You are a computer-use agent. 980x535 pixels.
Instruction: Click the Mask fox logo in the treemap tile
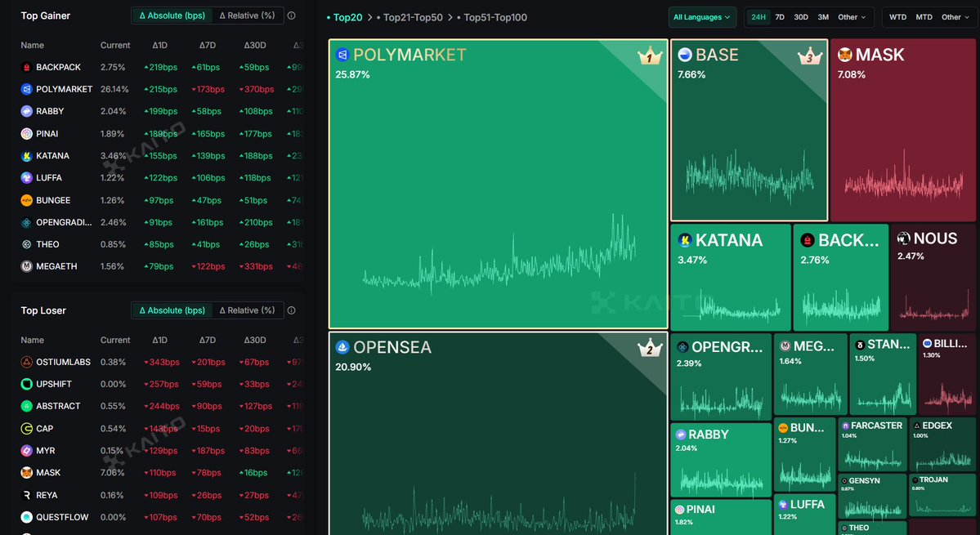(844, 55)
